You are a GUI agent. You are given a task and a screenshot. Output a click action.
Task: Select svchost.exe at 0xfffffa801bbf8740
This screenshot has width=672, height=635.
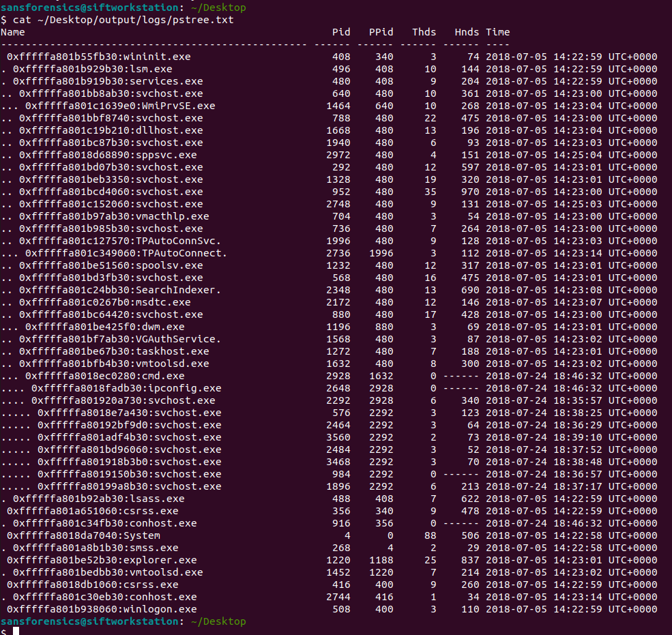[x=111, y=118]
